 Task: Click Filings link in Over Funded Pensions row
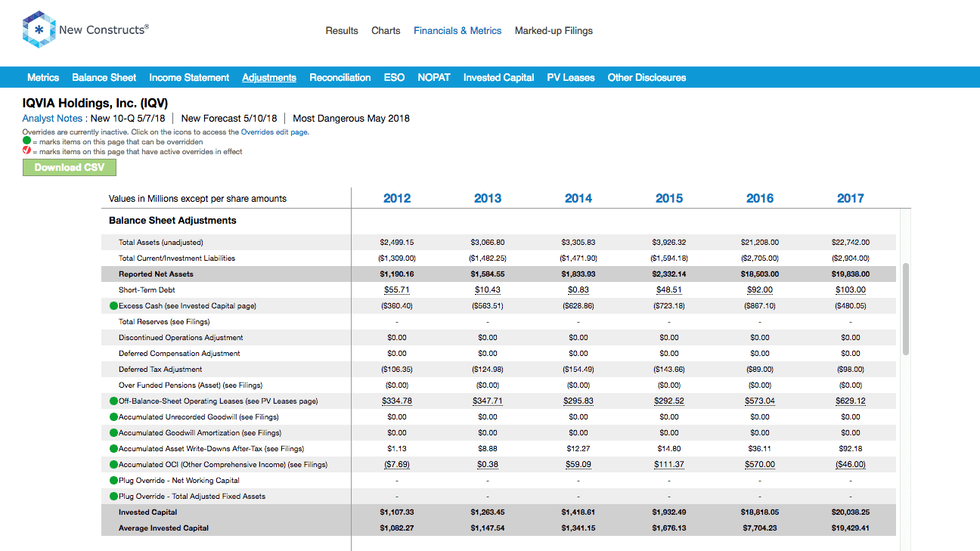click(x=249, y=385)
